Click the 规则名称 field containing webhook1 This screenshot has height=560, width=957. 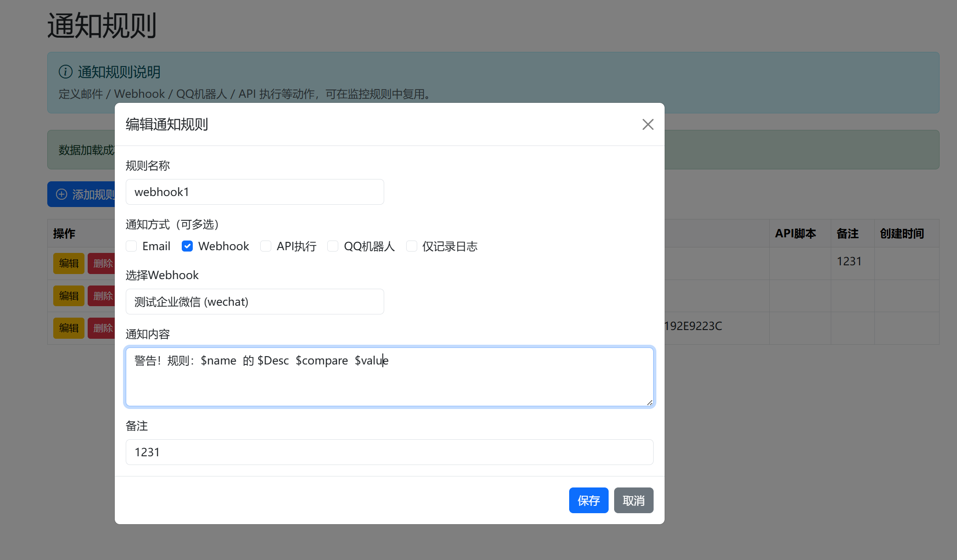[255, 192]
